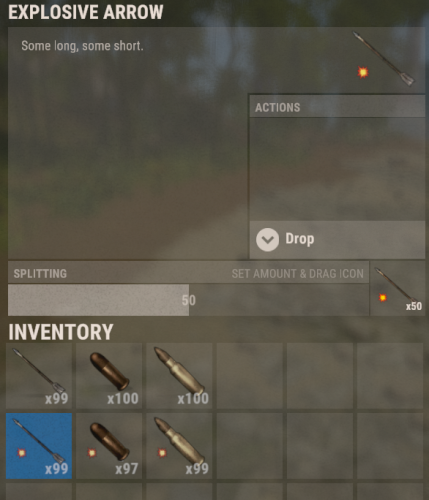Click the SPLITTING section header

pos(188,273)
